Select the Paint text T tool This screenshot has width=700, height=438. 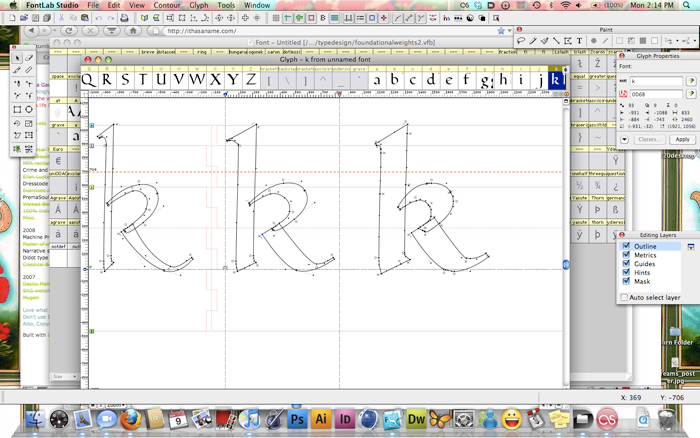coord(579,41)
